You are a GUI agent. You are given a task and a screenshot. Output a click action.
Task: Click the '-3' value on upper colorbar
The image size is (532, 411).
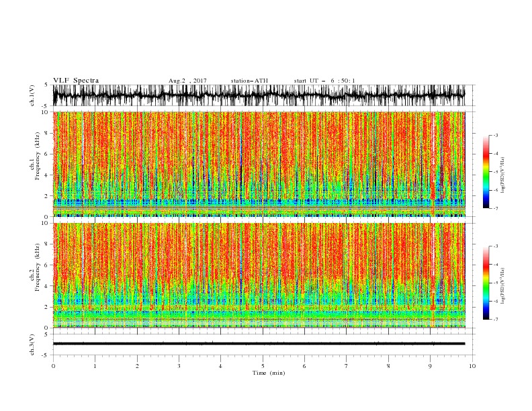click(x=495, y=135)
